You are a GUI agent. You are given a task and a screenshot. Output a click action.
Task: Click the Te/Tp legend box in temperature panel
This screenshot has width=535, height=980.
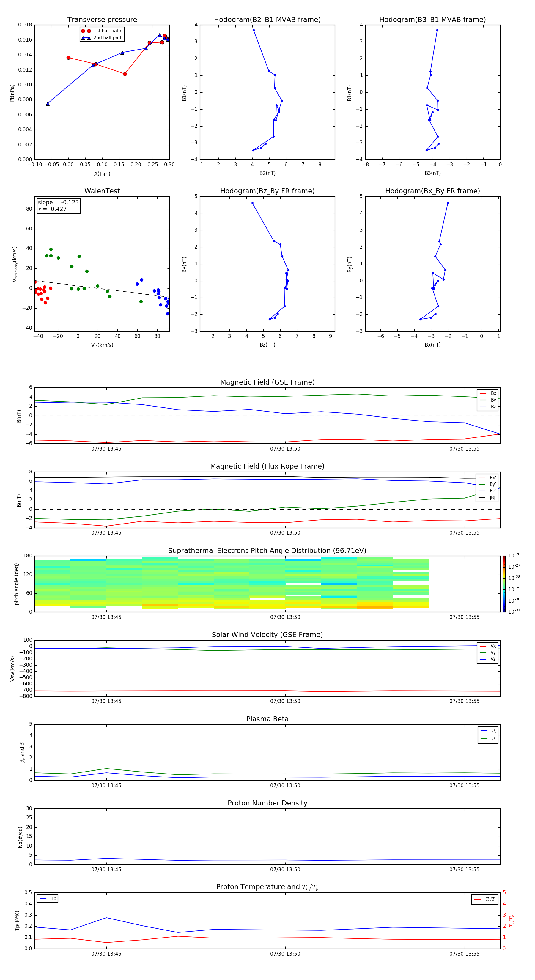pos(485,900)
